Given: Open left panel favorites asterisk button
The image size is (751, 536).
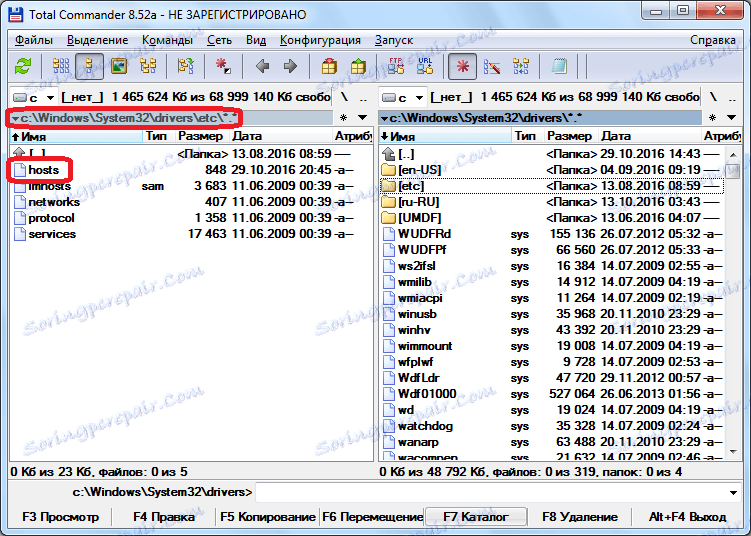Looking at the screenshot, I should point(343,117).
